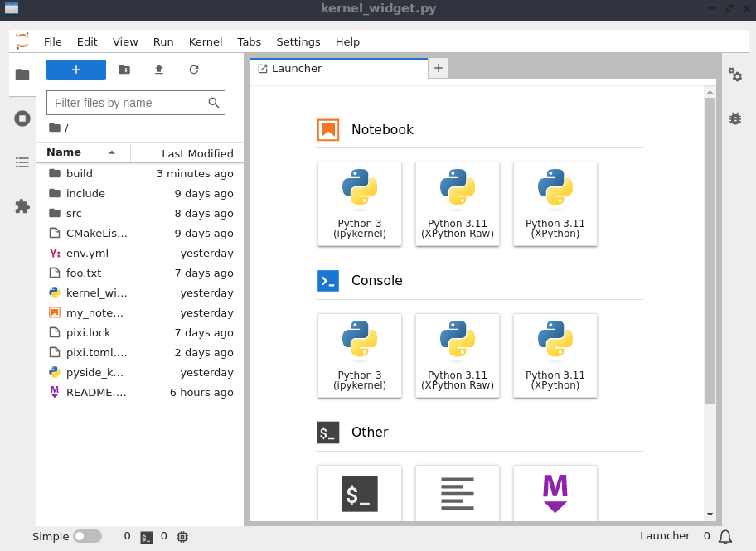Click the launcher vertical scrollbar

[x=710, y=251]
